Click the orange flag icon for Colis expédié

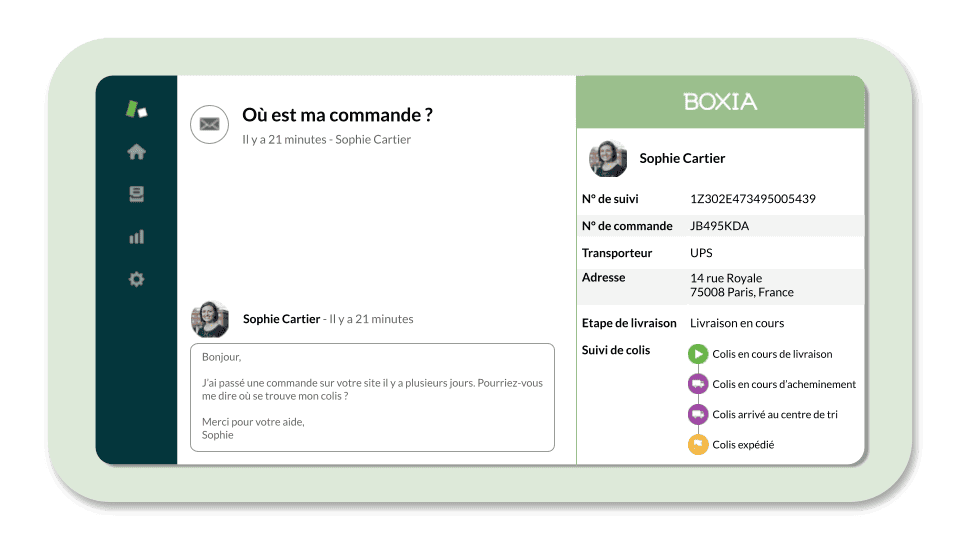697,444
